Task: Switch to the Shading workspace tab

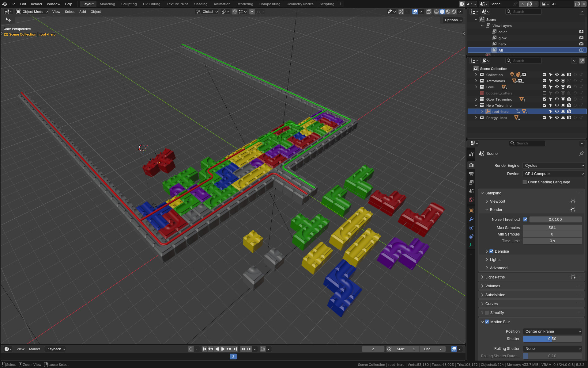Action: pos(201,4)
